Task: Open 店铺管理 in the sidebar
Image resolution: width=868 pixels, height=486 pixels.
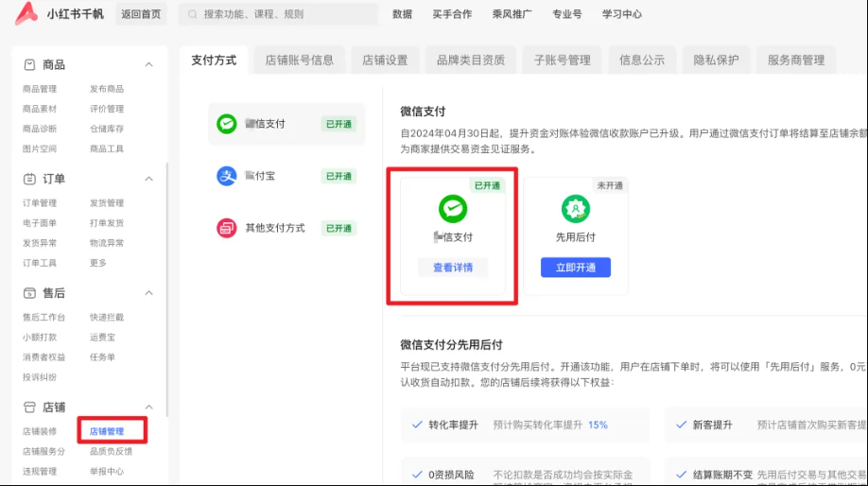Action: coord(106,432)
